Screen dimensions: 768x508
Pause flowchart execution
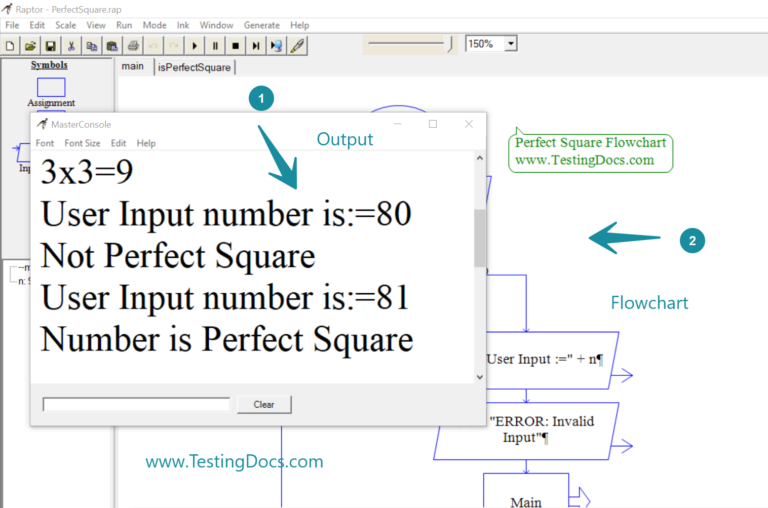coord(214,45)
